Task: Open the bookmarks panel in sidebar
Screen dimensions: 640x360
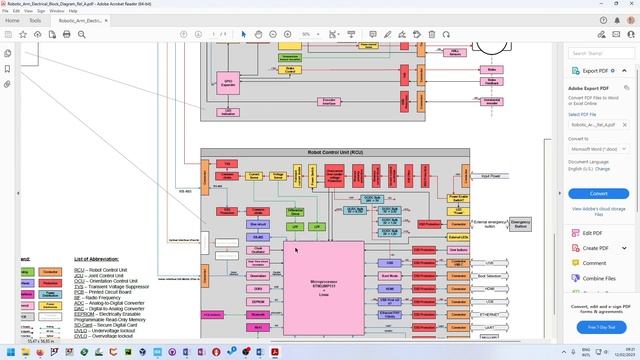Action: click(x=7, y=69)
